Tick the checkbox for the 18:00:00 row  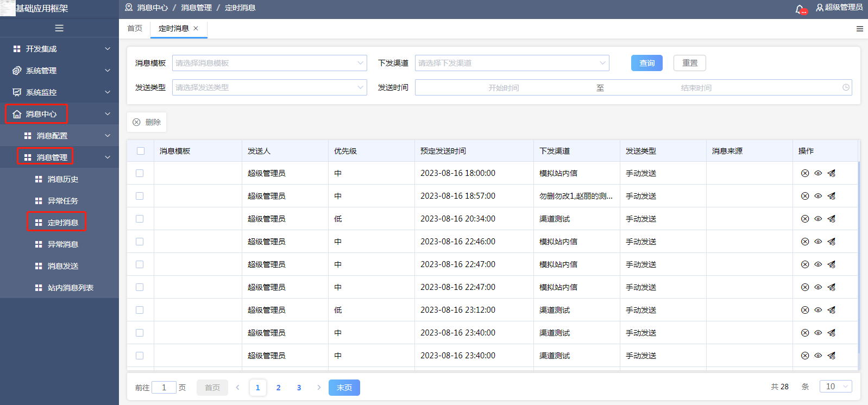(140, 173)
